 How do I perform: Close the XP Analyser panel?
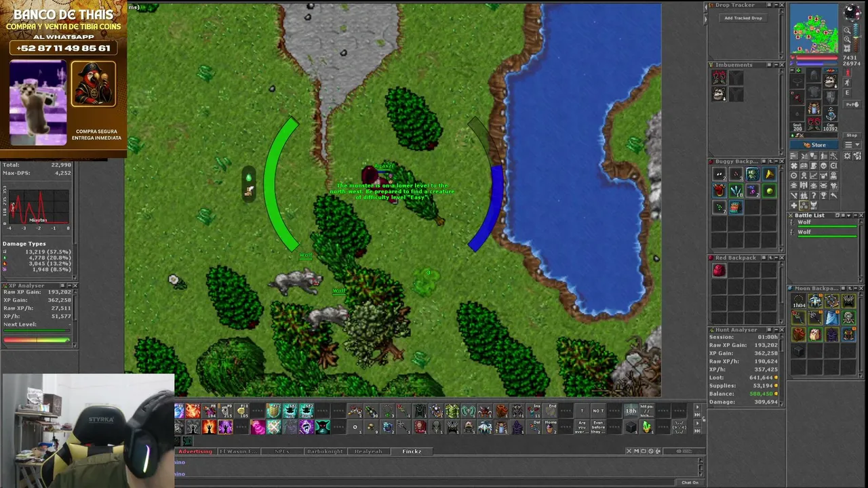coord(75,286)
